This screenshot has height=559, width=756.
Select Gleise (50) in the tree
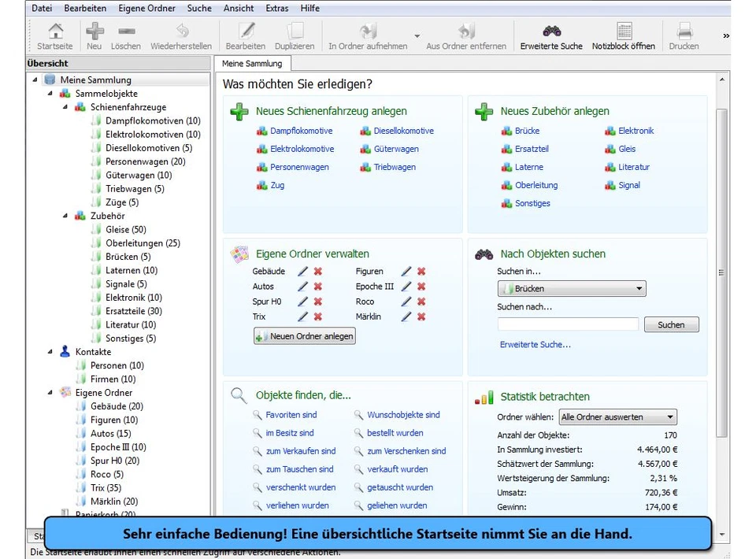tap(125, 230)
